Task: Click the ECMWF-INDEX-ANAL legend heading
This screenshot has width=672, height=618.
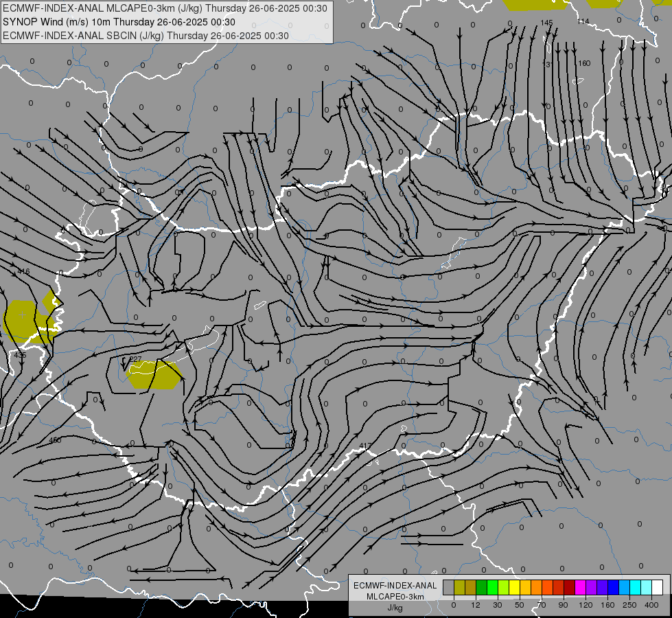Action: [x=395, y=586]
